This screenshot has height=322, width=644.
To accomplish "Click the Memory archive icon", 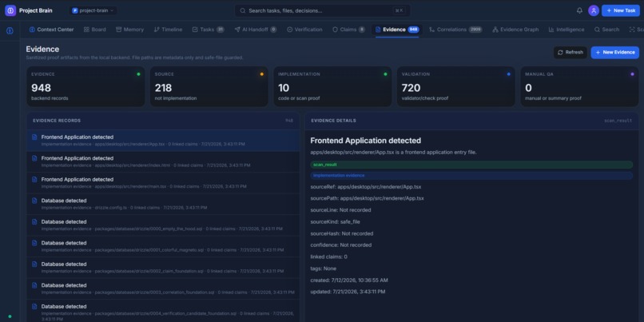I will click(x=119, y=30).
